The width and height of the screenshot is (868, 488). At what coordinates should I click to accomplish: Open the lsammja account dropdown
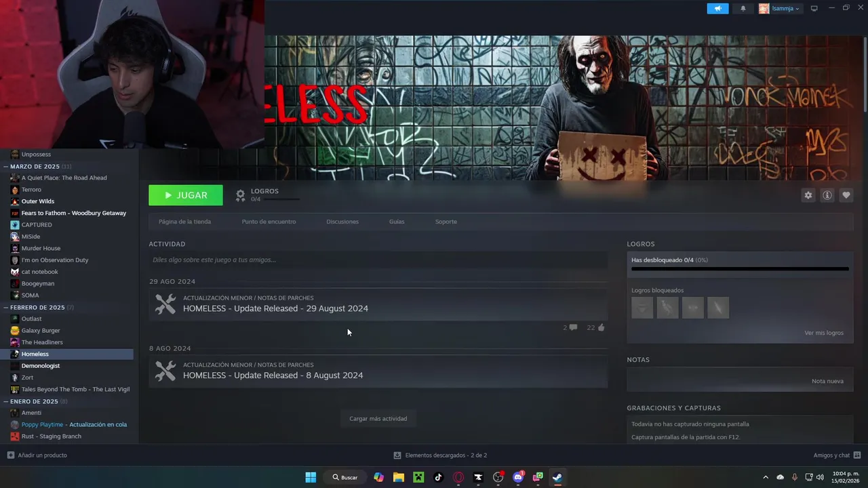[780, 8]
